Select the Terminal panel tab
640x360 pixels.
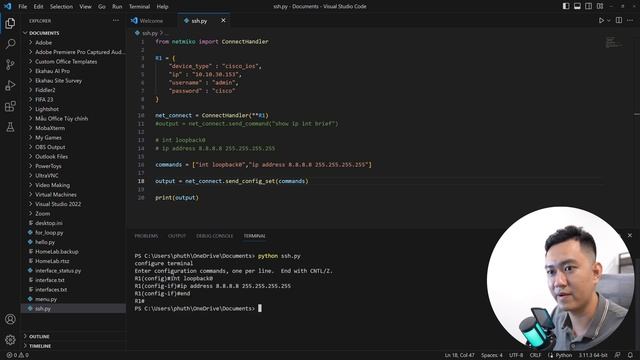[254, 236]
